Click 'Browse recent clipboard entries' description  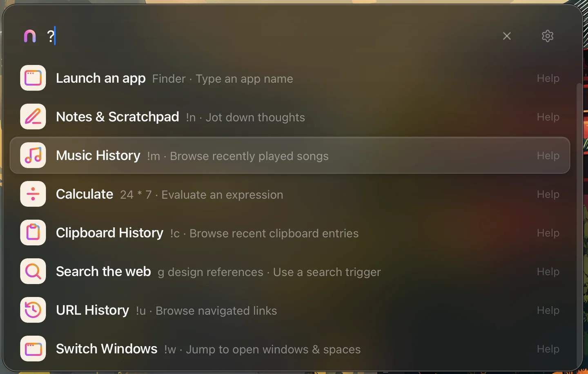coord(274,233)
